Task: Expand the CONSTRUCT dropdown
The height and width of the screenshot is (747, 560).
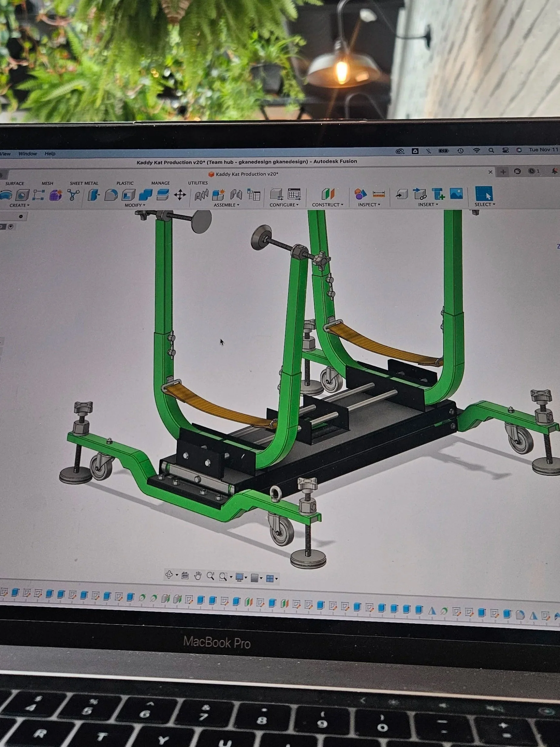Action: (x=327, y=205)
